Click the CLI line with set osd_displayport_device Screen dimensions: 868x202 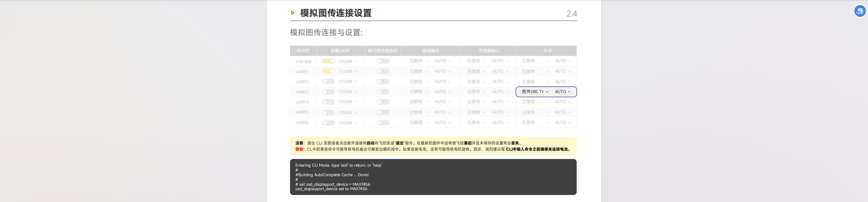click(x=332, y=185)
